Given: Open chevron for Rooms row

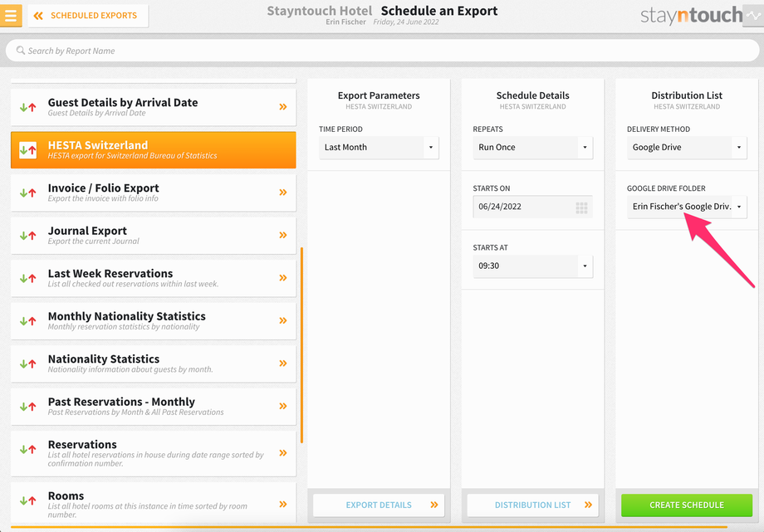Looking at the screenshot, I should coord(283,505).
